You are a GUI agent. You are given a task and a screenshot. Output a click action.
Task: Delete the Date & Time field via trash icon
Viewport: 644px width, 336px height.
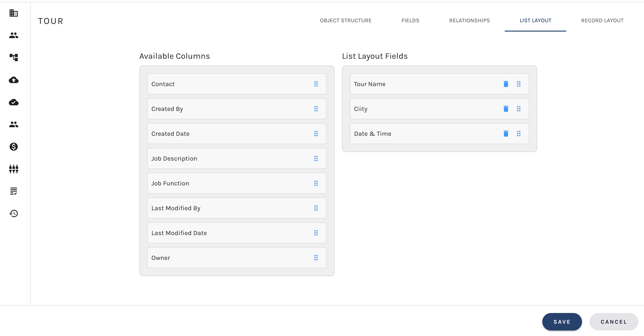506,134
